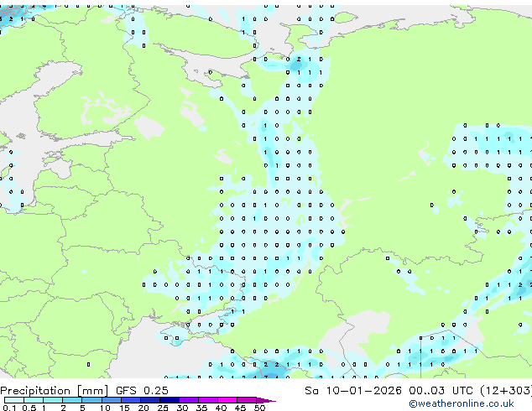Select legend swatch between 20 and 25
The height and width of the screenshot is (411, 532).
(149, 400)
